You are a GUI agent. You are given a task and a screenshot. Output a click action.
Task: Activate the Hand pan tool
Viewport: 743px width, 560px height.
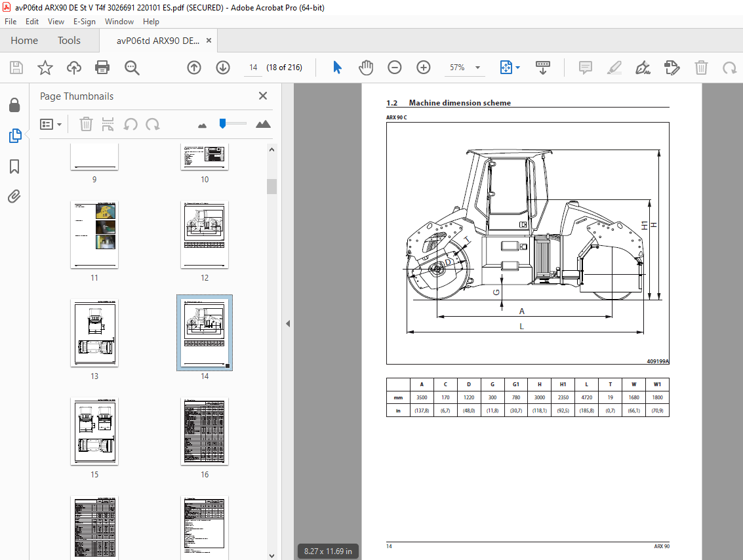(x=366, y=68)
